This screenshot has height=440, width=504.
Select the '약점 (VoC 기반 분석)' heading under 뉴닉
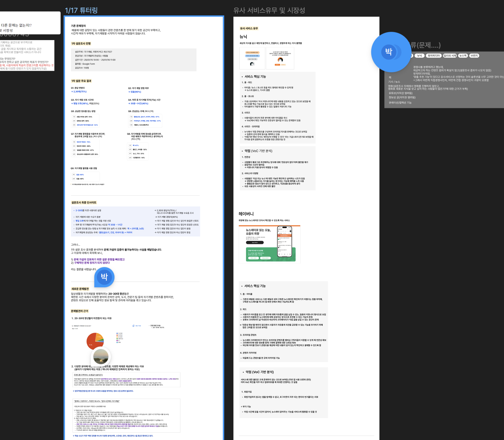(x=258, y=151)
